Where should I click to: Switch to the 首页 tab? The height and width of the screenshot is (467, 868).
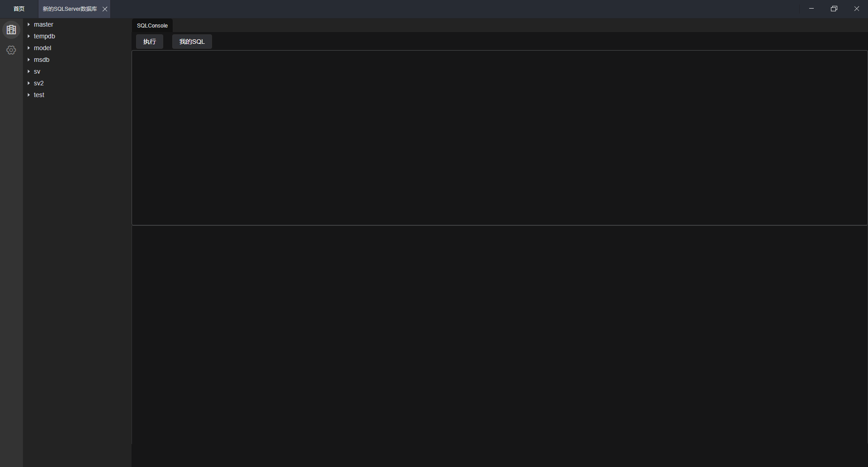[x=19, y=9]
